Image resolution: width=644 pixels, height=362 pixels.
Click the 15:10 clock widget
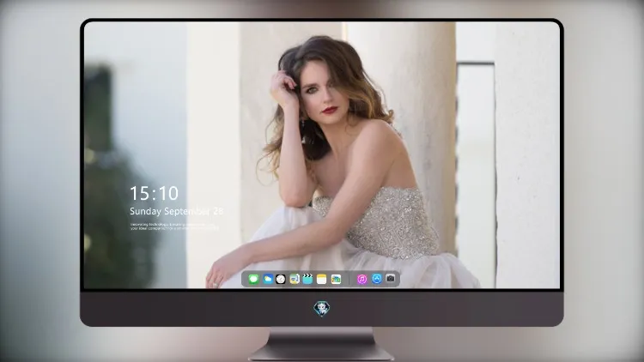pyautogui.click(x=154, y=193)
